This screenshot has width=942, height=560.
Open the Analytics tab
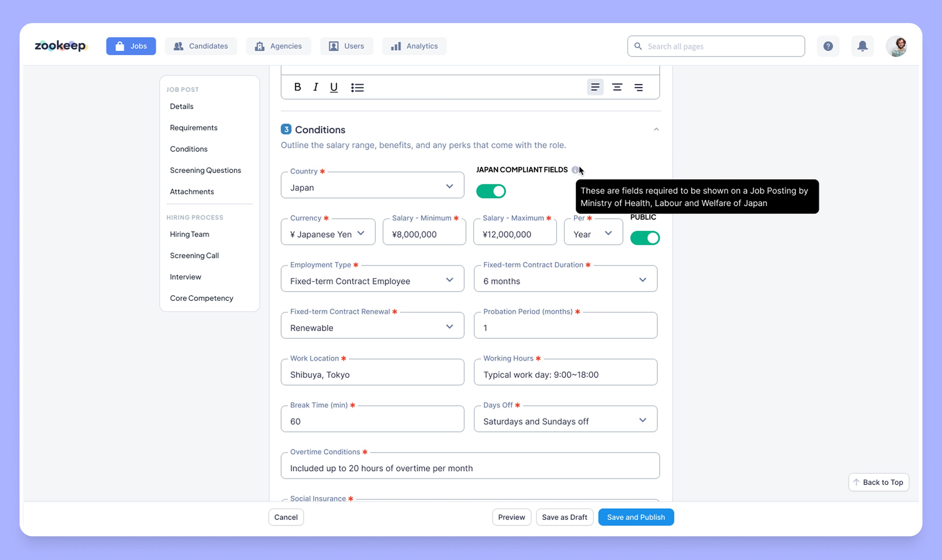coord(414,46)
